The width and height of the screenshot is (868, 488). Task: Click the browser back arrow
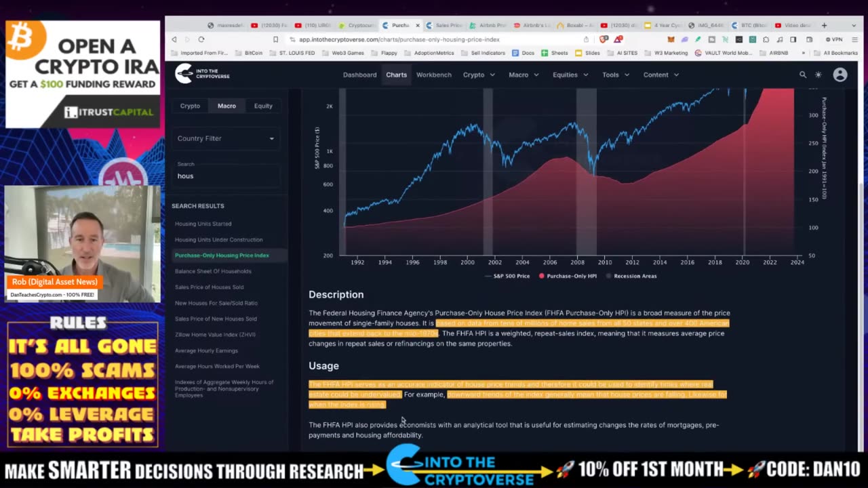coord(174,39)
